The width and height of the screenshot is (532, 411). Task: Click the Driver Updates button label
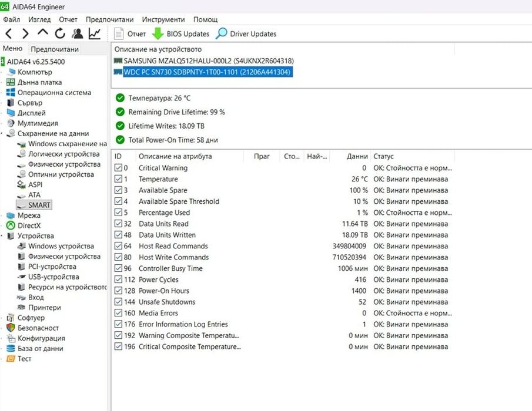pos(253,34)
